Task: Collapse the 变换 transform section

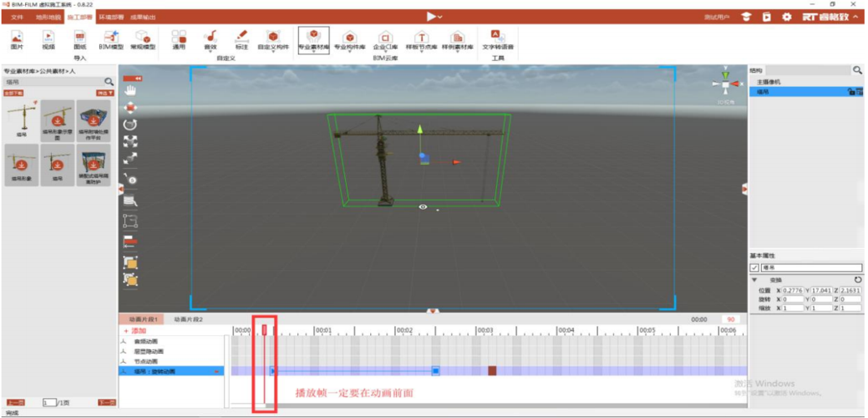Action: [755, 280]
